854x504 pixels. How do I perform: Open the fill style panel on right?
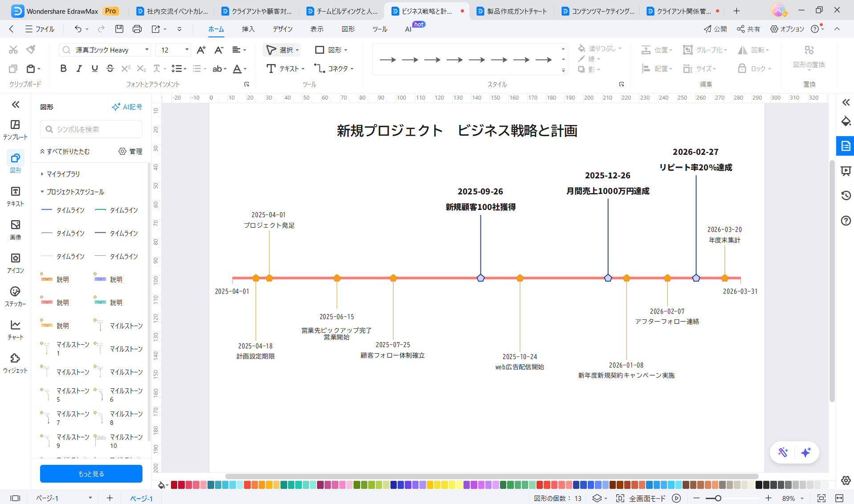846,121
